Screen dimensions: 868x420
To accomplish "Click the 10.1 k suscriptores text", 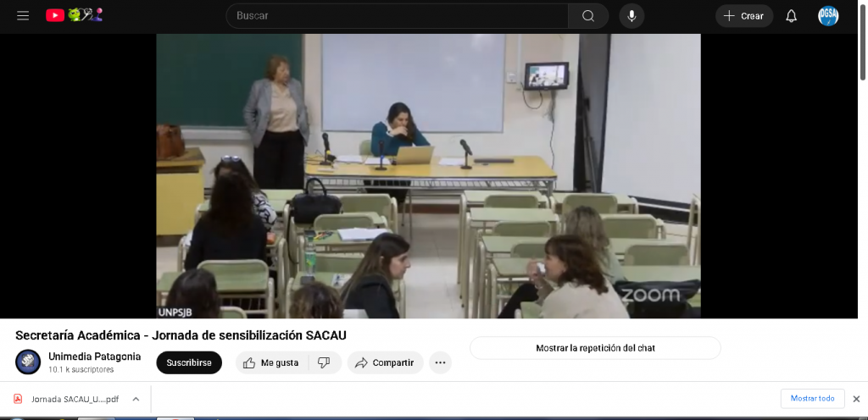I will [x=81, y=370].
